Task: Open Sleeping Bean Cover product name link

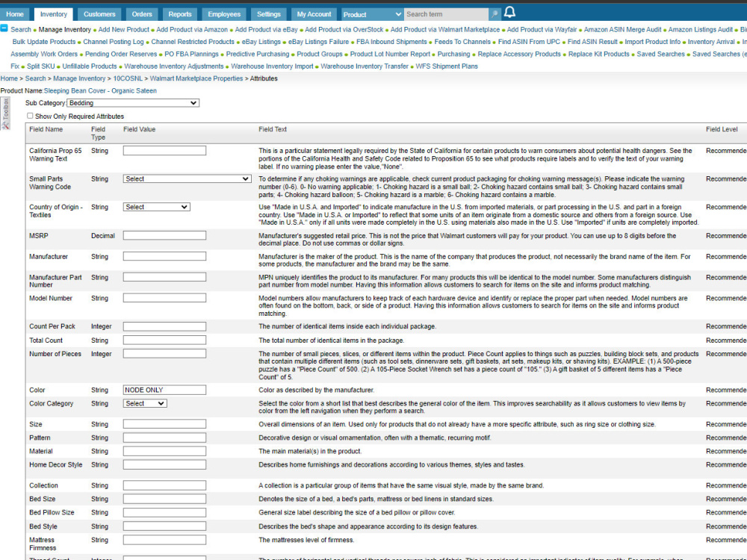Action: tap(100, 91)
